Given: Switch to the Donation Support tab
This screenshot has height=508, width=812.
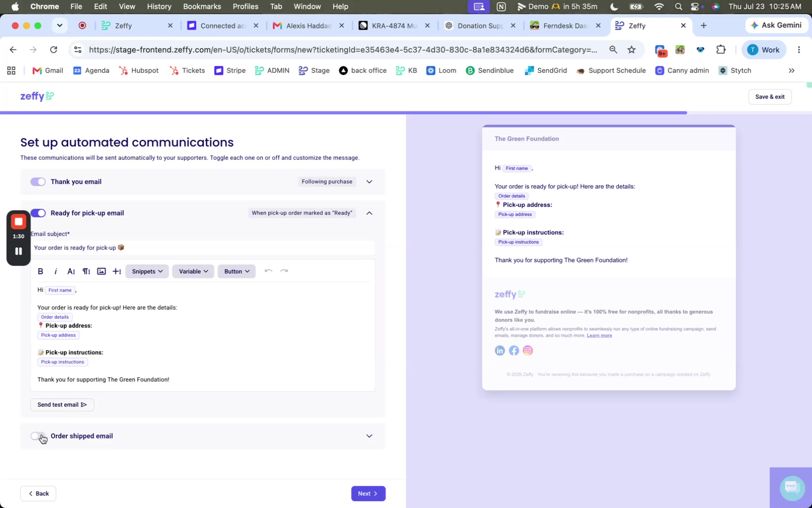Looking at the screenshot, I should [x=479, y=26].
